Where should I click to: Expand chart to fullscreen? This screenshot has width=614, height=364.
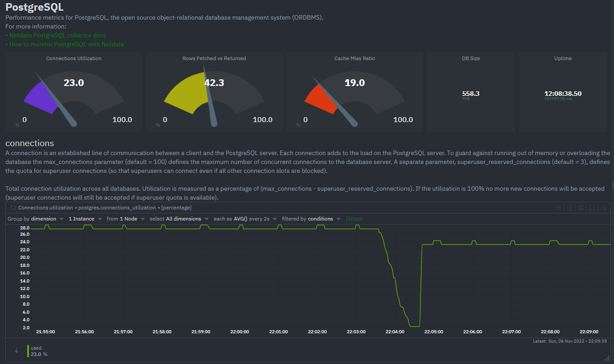pos(592,208)
